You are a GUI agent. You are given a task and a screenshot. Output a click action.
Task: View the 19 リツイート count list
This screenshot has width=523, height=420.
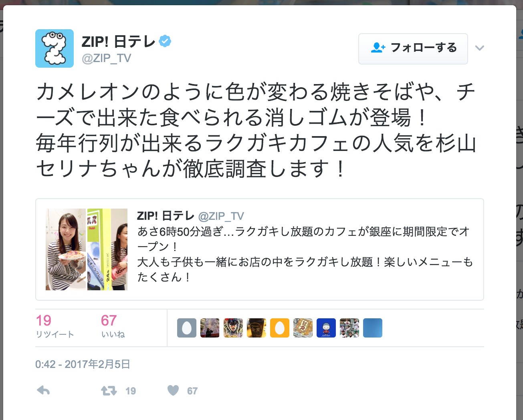55,326
